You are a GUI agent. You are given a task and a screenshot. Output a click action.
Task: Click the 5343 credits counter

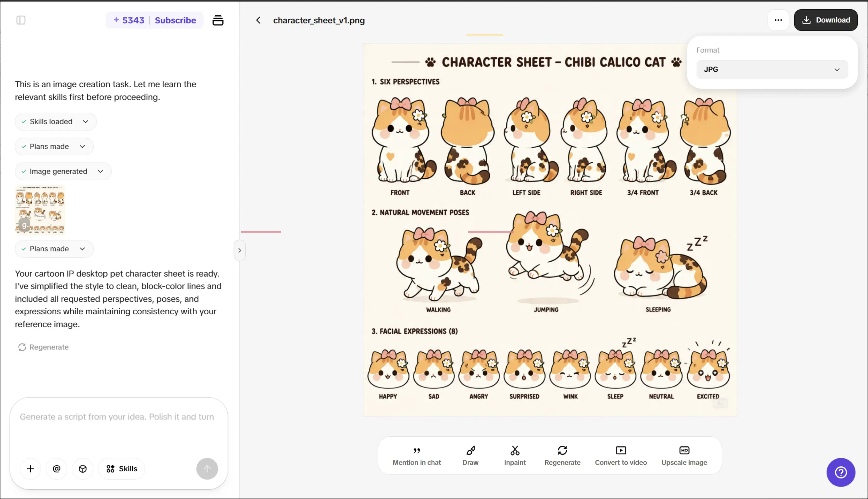click(x=129, y=20)
